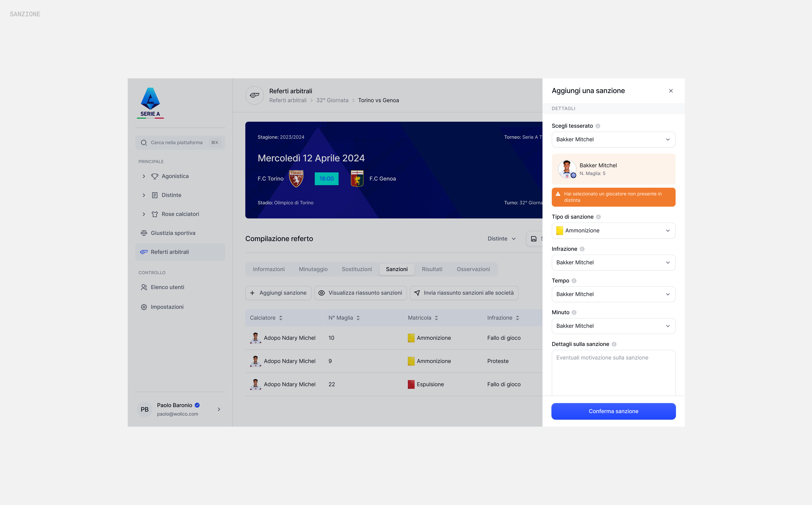Screen dimensions: 812x505
Task: Click the Agonistica trophy icon
Action: tap(155, 176)
